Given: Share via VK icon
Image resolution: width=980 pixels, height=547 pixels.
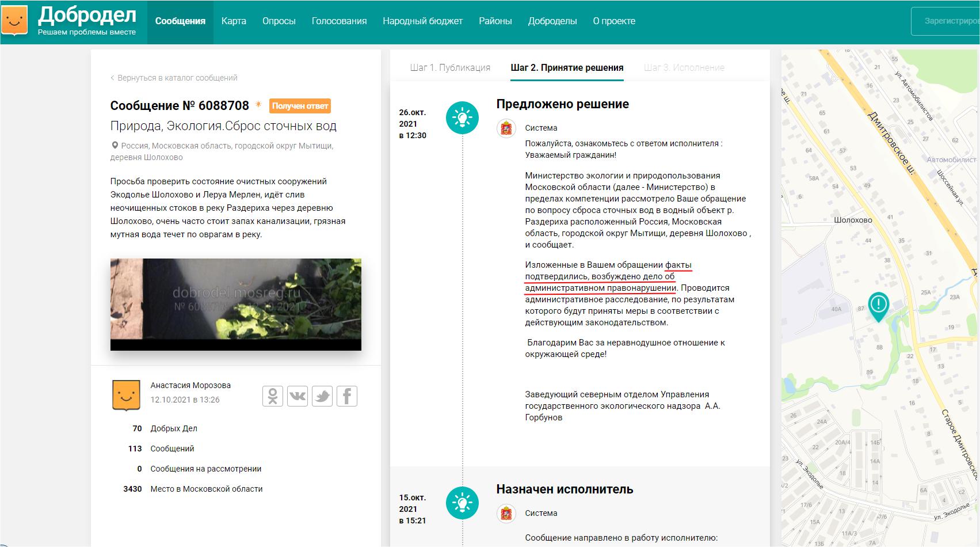Looking at the screenshot, I should [x=298, y=396].
